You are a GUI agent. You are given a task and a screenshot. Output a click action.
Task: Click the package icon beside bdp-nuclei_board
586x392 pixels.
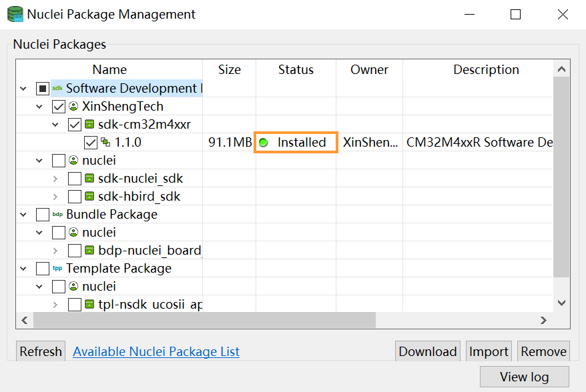coord(89,250)
